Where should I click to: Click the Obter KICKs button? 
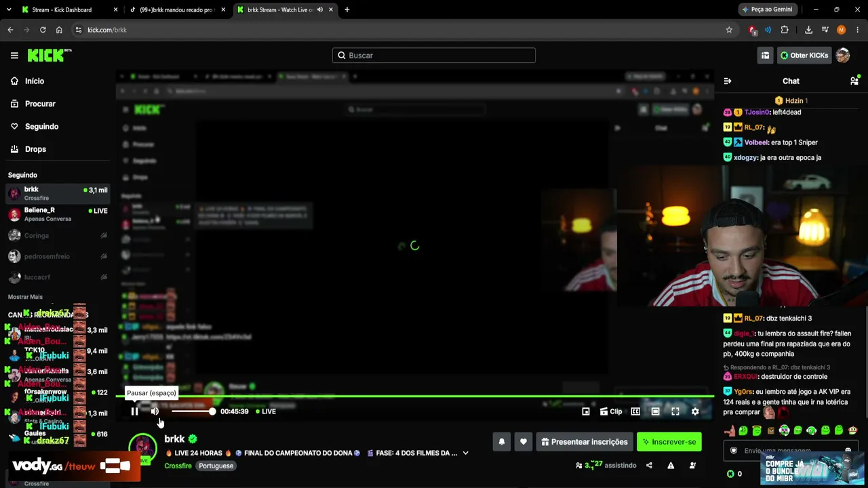804,56
